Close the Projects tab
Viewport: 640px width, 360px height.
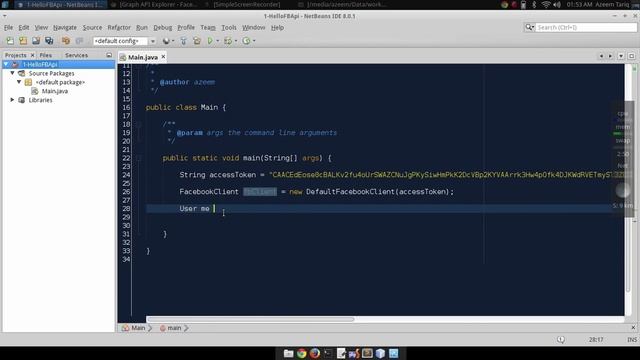click(x=33, y=55)
